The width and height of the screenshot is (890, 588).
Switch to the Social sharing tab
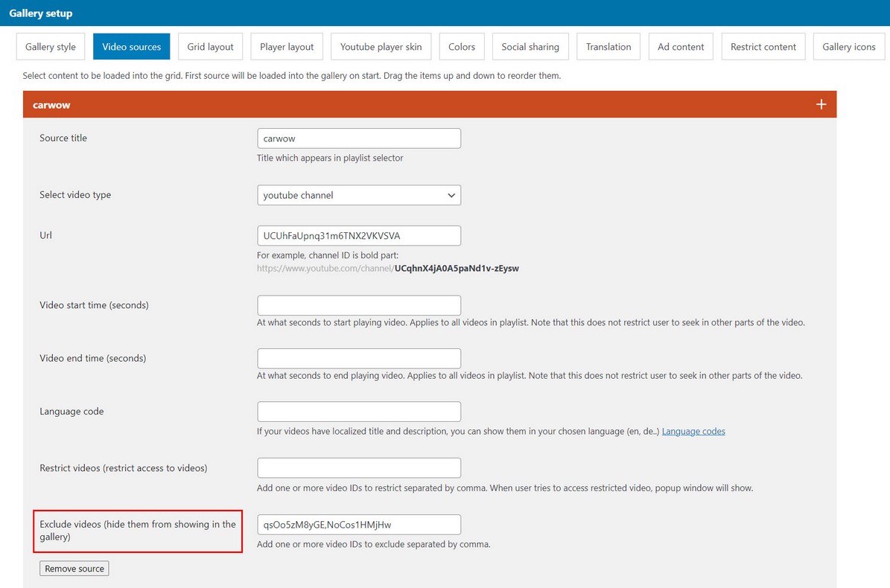[x=530, y=46]
